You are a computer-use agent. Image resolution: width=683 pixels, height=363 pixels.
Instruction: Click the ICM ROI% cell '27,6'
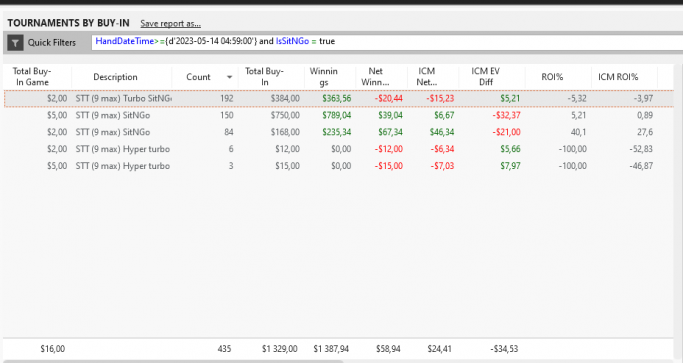point(645,132)
